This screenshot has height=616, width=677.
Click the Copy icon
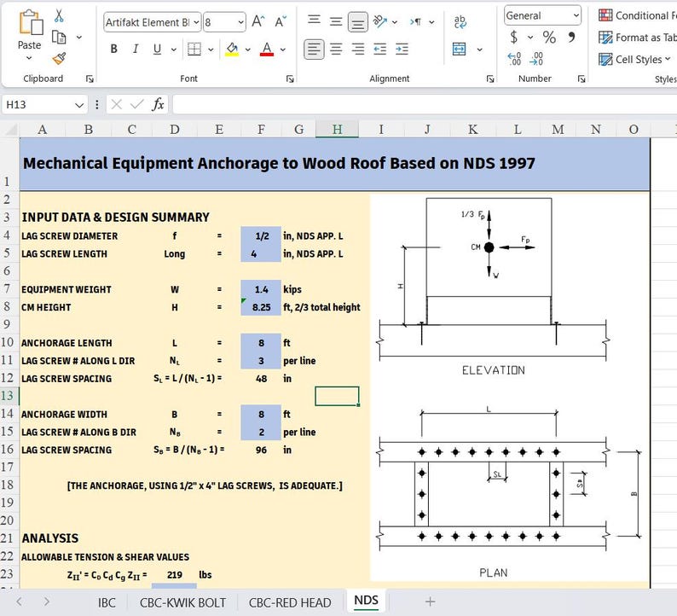pos(59,38)
